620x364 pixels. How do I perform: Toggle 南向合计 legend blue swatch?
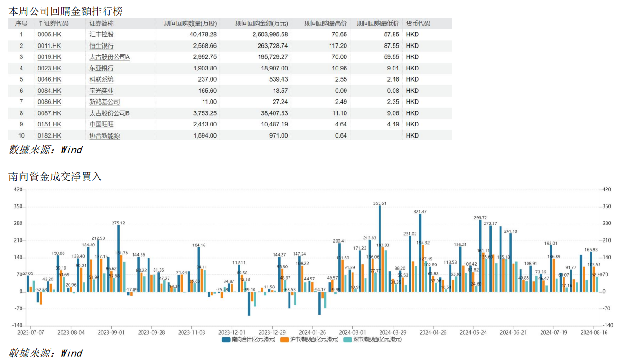[226, 340]
